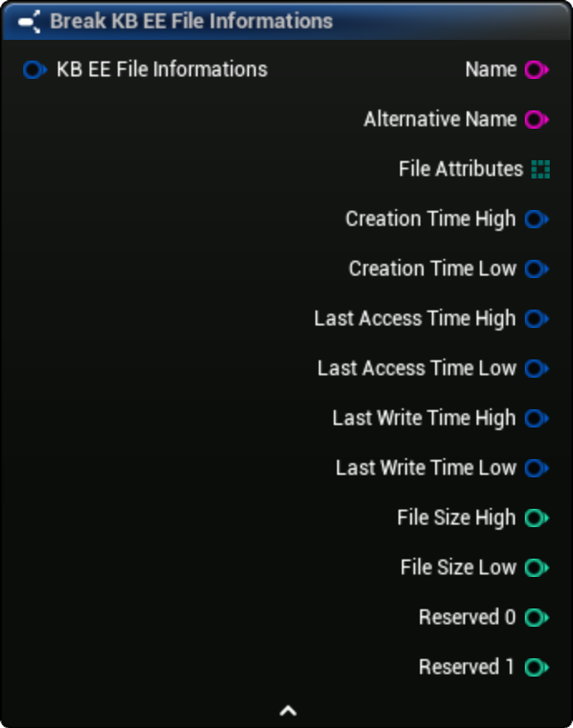Click the File Size Low output pin
This screenshot has height=728, width=573.
point(536,568)
